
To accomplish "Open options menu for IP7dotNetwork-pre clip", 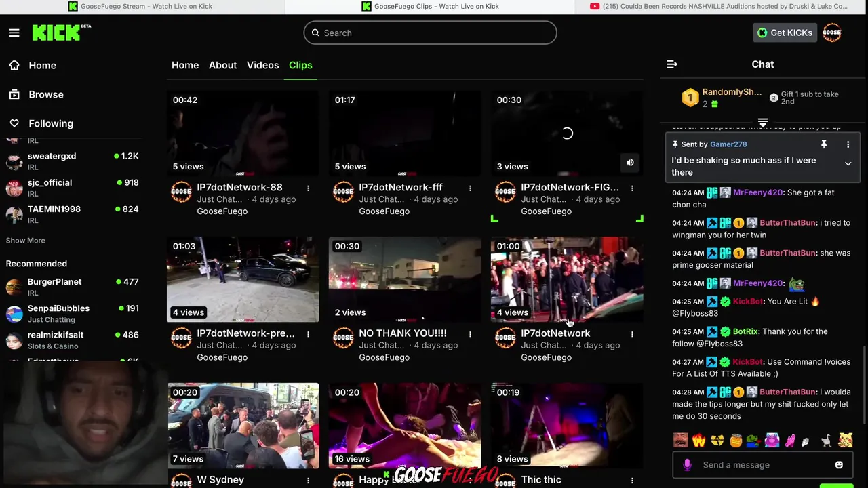I will [x=308, y=334].
